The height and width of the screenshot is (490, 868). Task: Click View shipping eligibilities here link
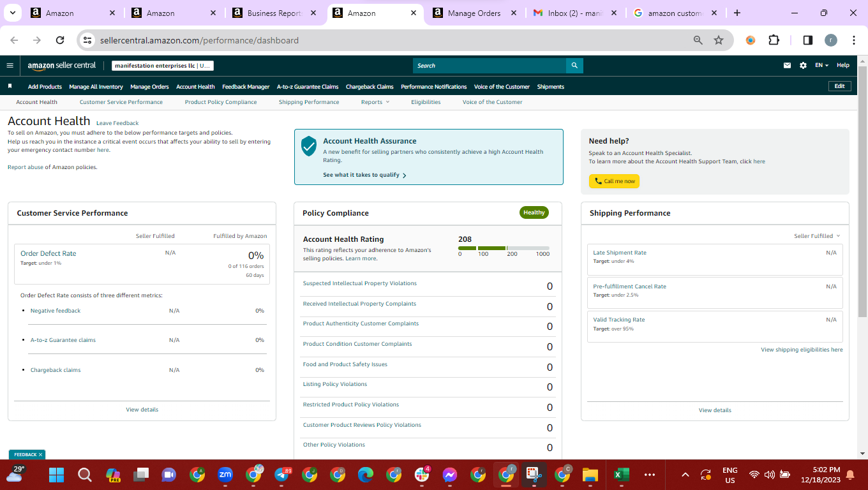(x=802, y=350)
